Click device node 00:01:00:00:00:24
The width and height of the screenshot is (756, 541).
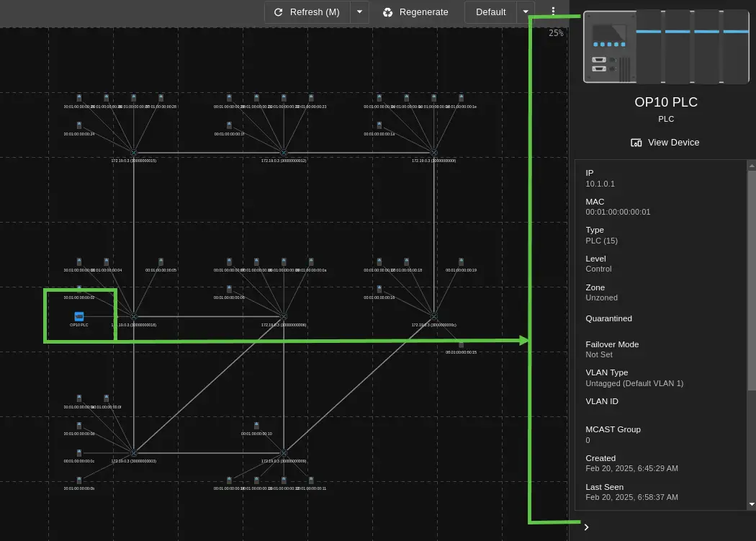click(x=79, y=125)
